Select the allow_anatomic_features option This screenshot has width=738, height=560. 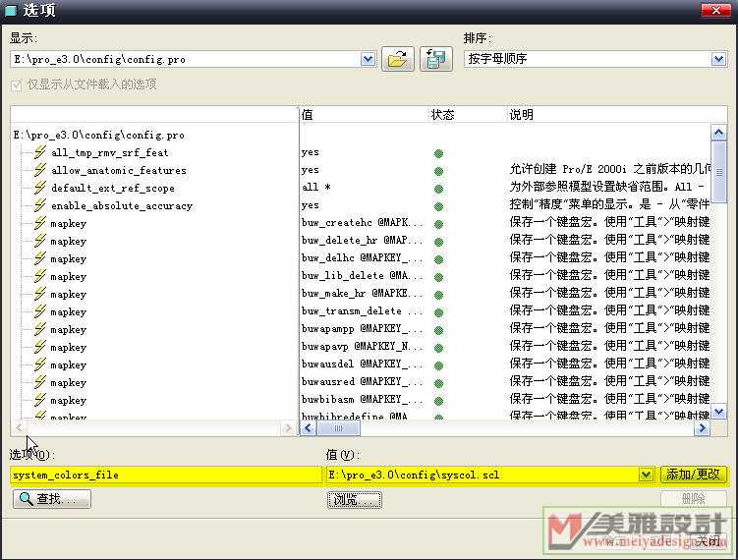click(119, 170)
